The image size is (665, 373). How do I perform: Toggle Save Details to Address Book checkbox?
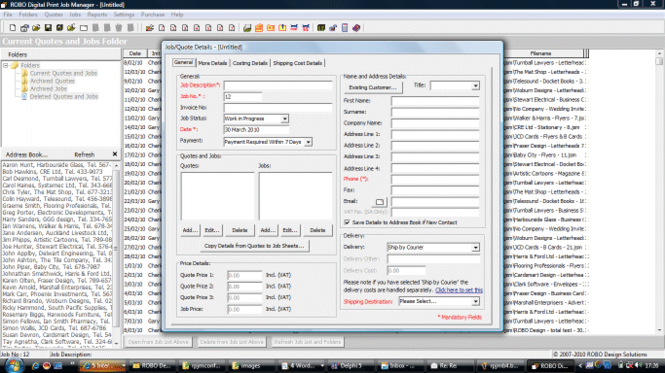click(x=347, y=222)
